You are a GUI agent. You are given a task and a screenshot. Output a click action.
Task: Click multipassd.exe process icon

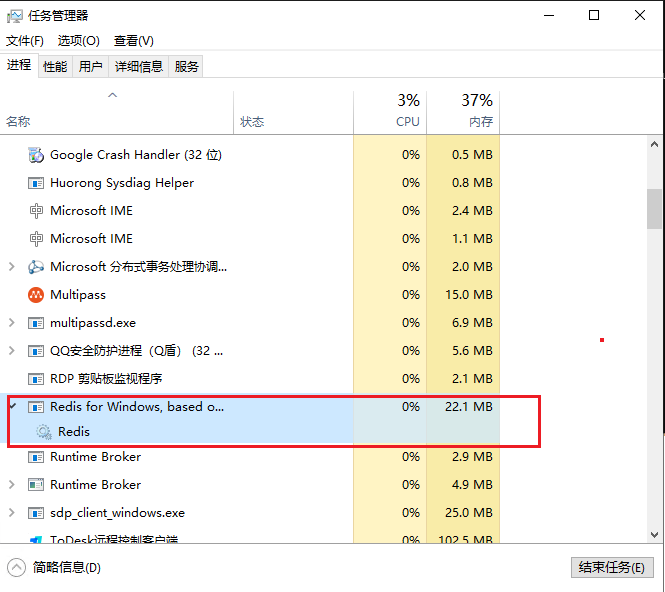tap(36, 323)
